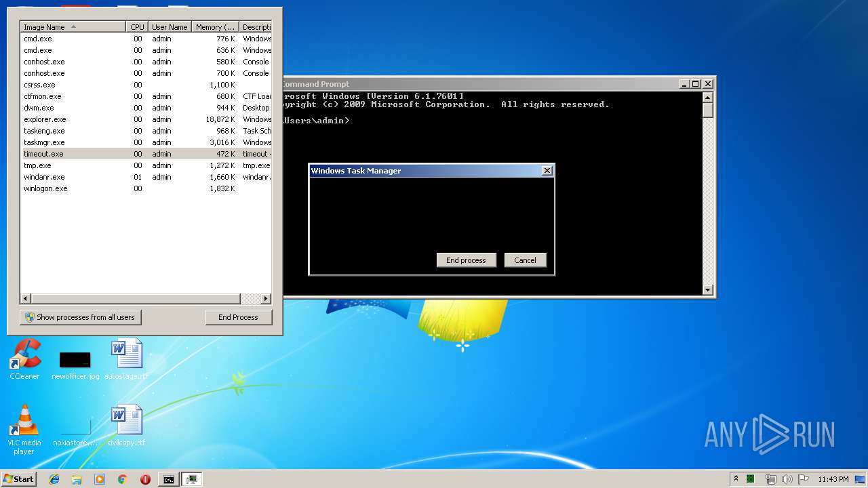868x488 pixels.
Task: Open Google Chrome from the taskbar
Action: (x=122, y=479)
